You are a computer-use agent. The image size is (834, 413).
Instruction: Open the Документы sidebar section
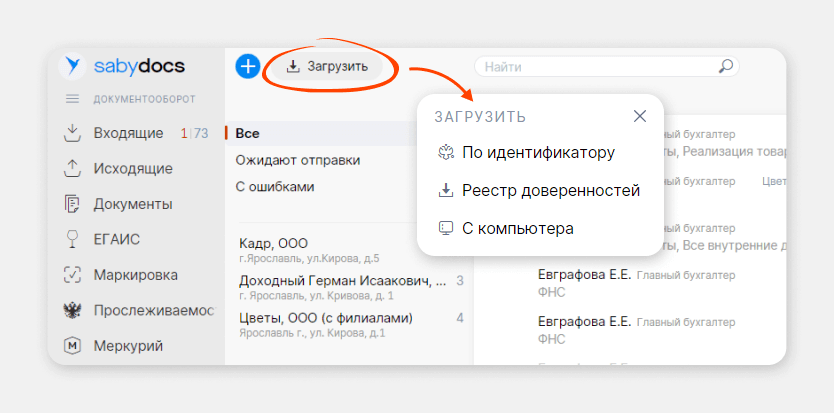132,204
